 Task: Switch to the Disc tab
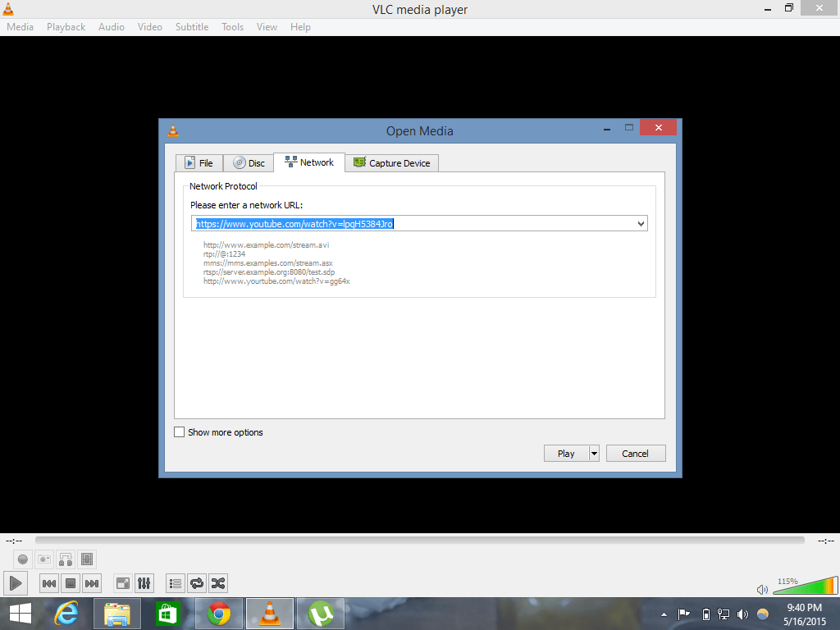pyautogui.click(x=249, y=163)
